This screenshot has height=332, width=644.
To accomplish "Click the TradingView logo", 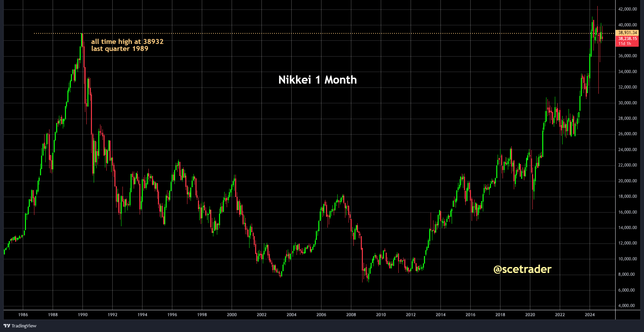I will pos(20,326).
